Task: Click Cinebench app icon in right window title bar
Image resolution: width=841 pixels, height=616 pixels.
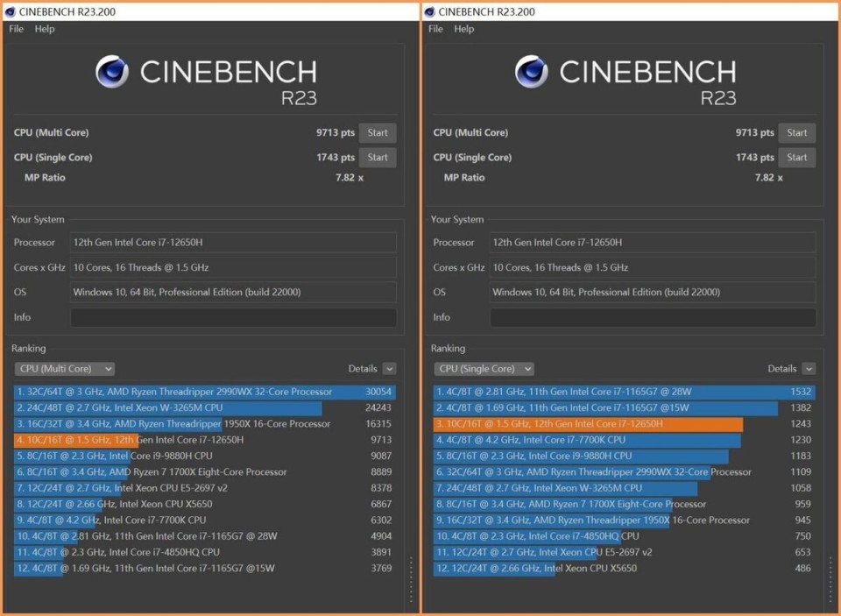Action: pos(429,11)
